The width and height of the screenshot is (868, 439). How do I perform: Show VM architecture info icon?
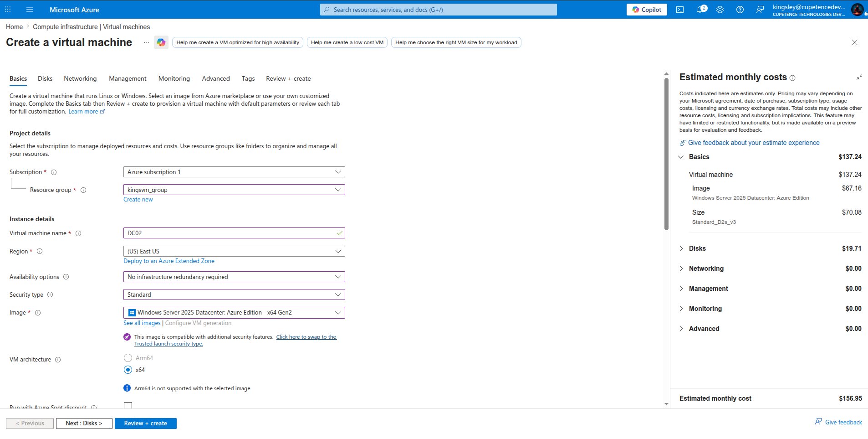pyautogui.click(x=58, y=360)
